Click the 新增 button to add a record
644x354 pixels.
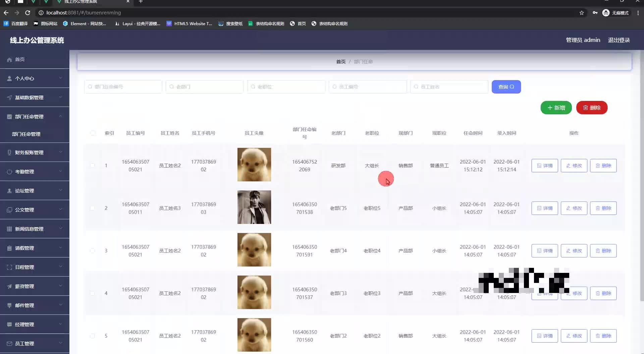tap(556, 108)
